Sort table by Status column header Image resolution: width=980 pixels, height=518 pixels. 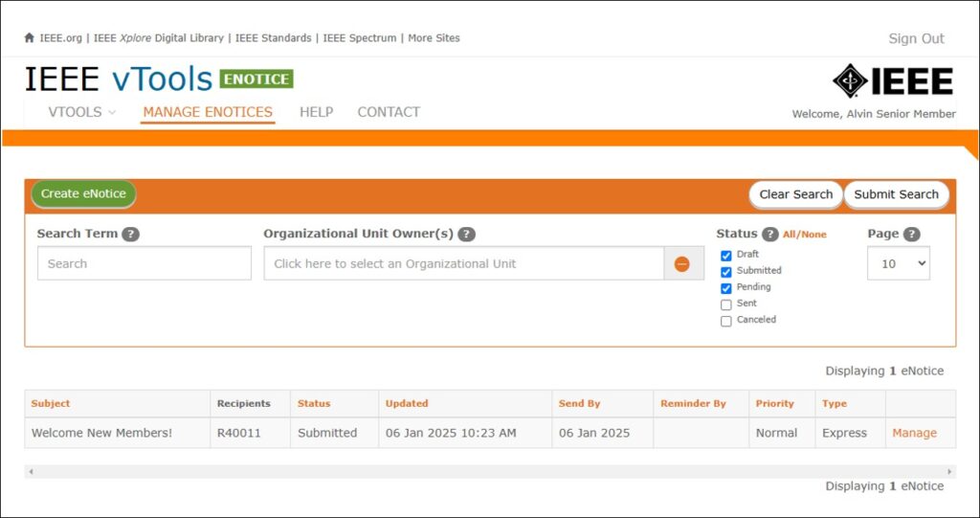click(314, 403)
